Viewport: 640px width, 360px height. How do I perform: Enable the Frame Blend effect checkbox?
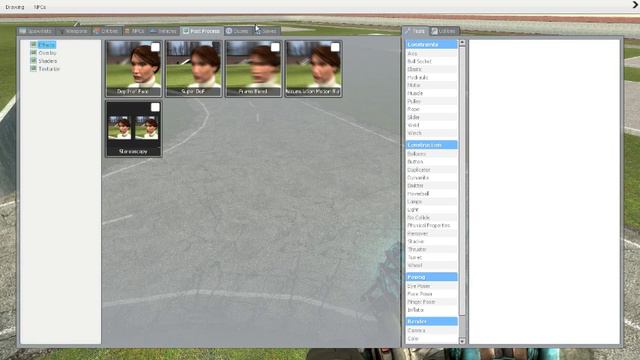[275, 47]
